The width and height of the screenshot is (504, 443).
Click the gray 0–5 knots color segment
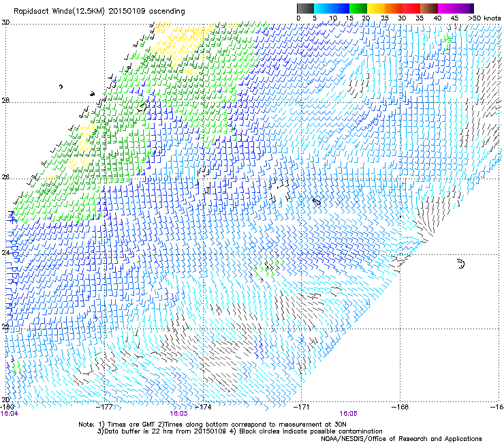(x=305, y=8)
